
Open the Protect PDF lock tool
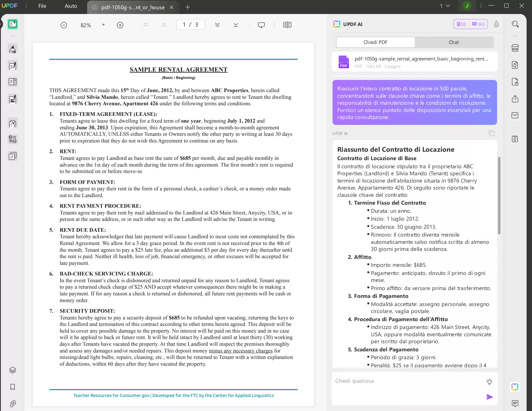pyautogui.click(x=515, y=82)
